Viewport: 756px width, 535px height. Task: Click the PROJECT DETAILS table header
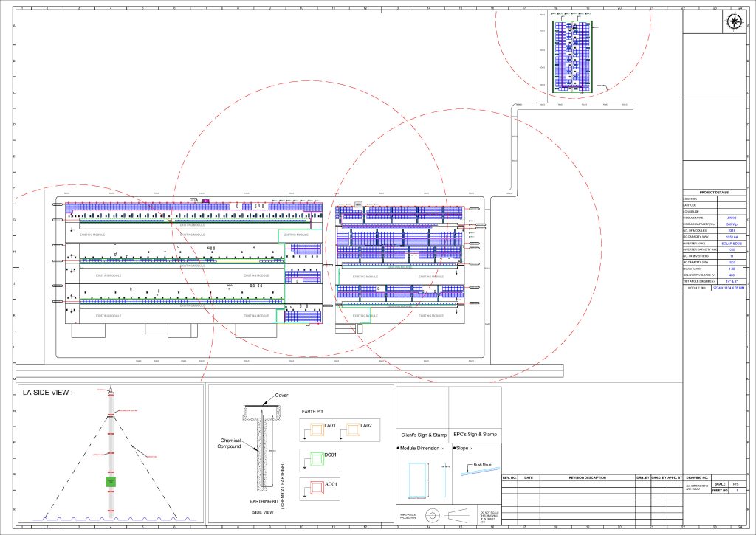715,192
